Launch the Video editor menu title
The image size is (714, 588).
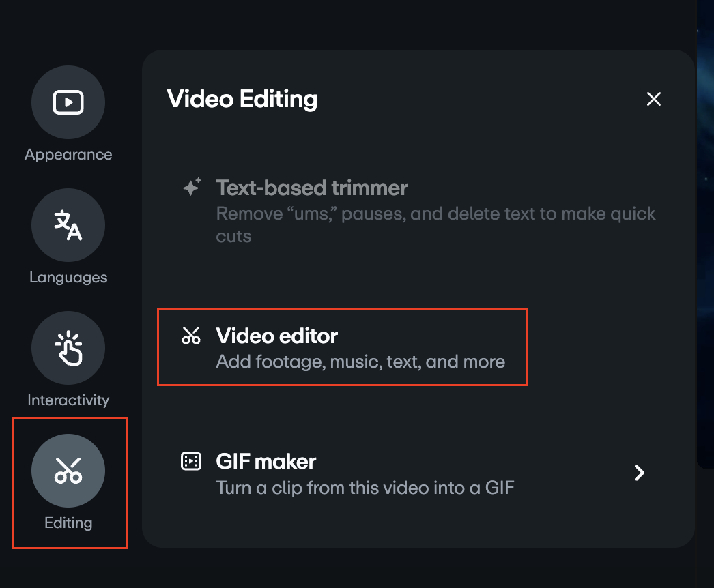click(x=276, y=336)
